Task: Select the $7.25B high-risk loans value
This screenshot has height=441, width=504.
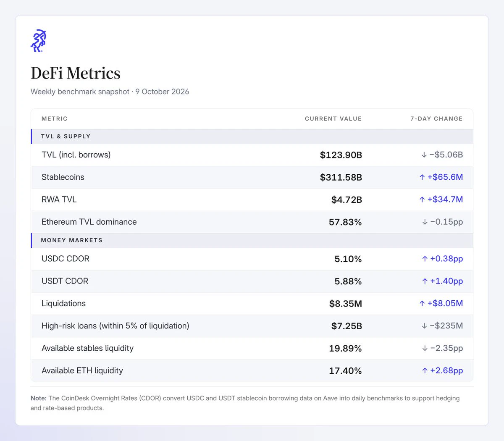Action: pyautogui.click(x=346, y=326)
